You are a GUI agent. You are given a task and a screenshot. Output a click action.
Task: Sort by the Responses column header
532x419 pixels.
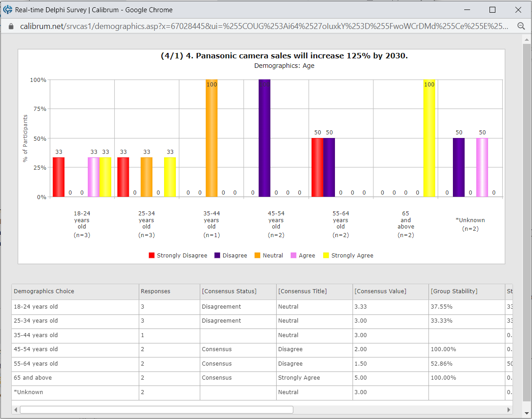[x=155, y=291]
